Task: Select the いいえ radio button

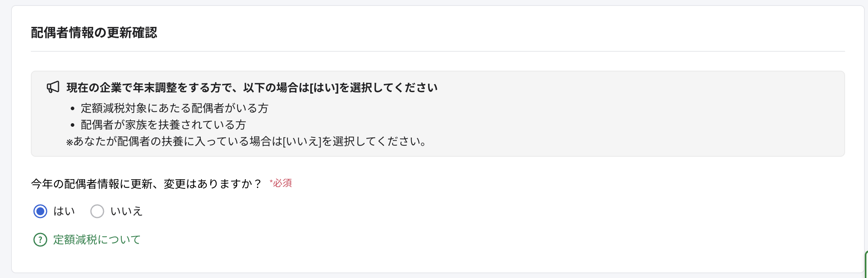Action: pos(97,211)
